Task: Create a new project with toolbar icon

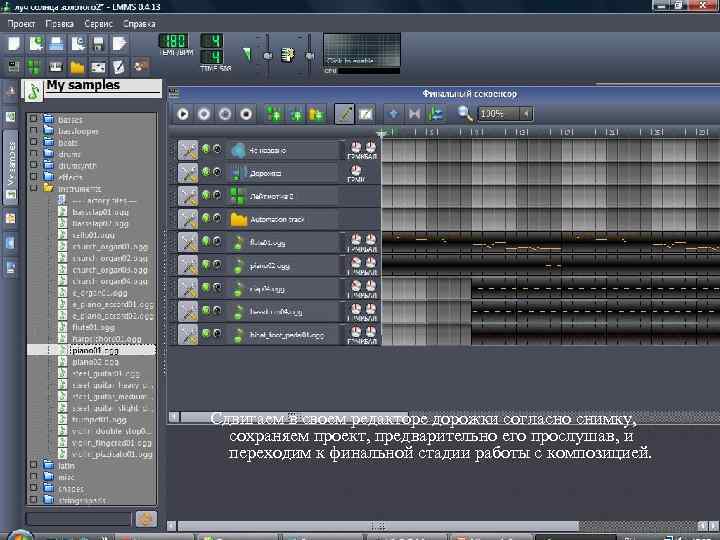Action: (14, 44)
